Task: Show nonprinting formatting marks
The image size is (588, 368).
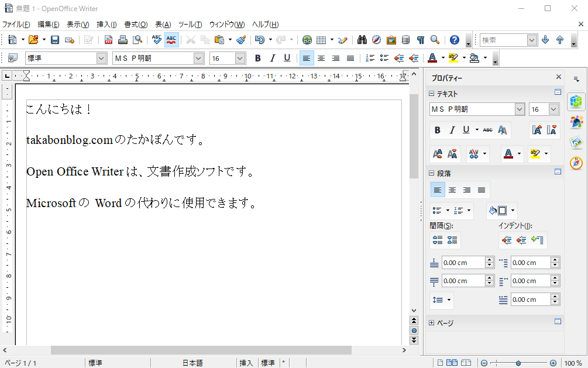Action: click(420, 40)
